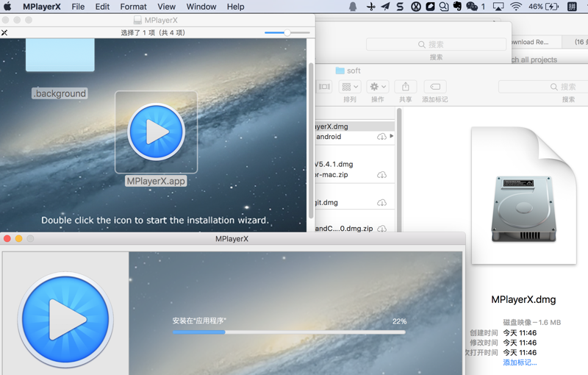Screen dimensions: 588x375
Task: Click the magnifier document menu bar icon
Action: (444, 7)
